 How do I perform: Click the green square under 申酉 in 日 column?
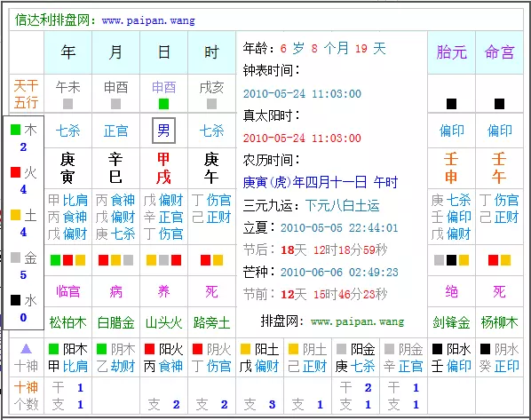(164, 104)
